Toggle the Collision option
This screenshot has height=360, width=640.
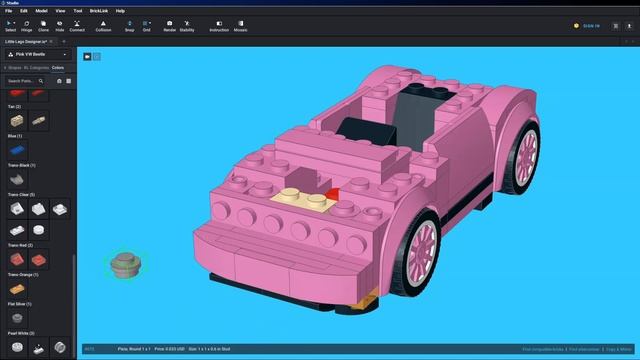(103, 26)
